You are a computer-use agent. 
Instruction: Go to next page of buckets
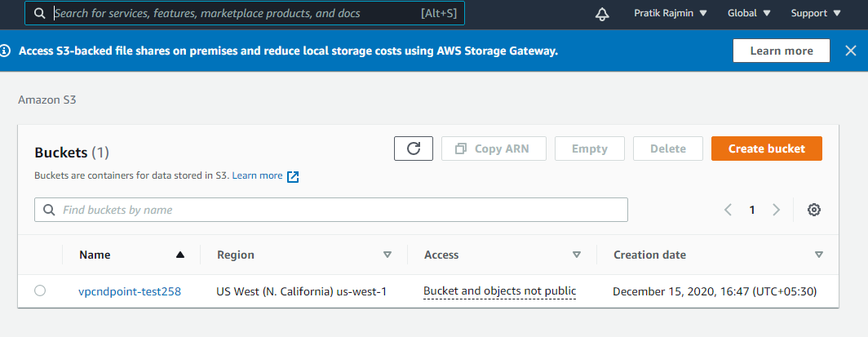[776, 210]
